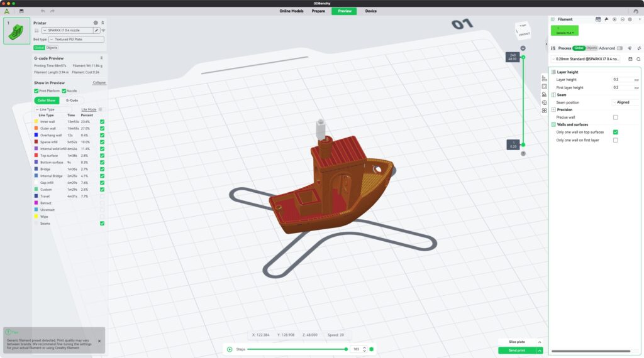Check the Precise wall checkbox
The width and height of the screenshot is (644, 358).
click(x=615, y=117)
